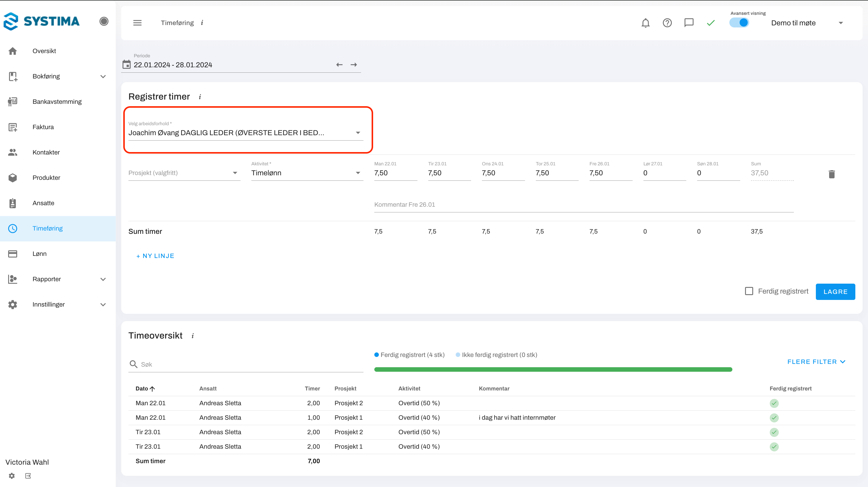The height and width of the screenshot is (487, 868).
Task: Delete the Timelønn row with trash icon
Action: click(x=831, y=174)
